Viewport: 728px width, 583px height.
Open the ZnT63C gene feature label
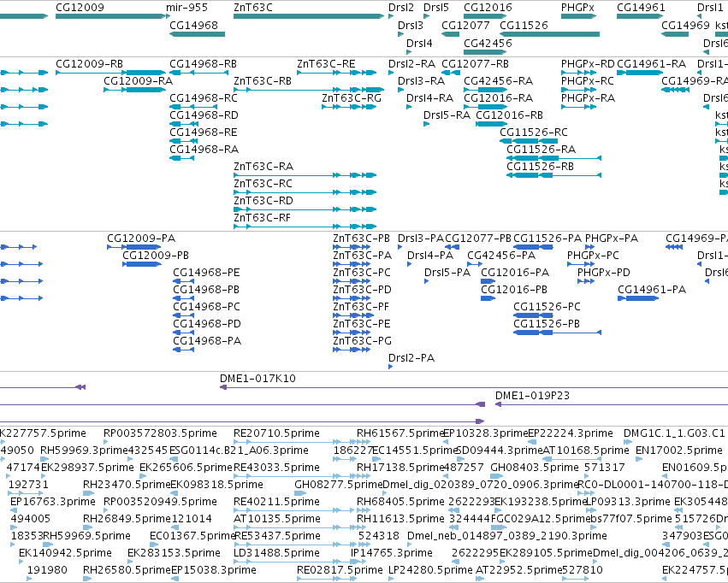[x=253, y=8]
